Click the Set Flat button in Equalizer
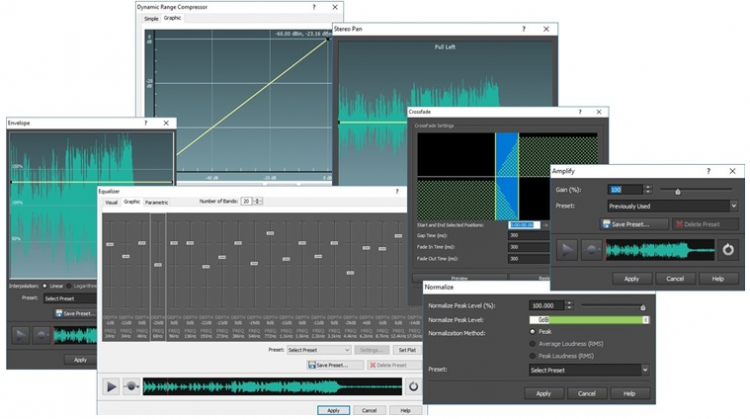The width and height of the screenshot is (750, 419). pos(407,350)
